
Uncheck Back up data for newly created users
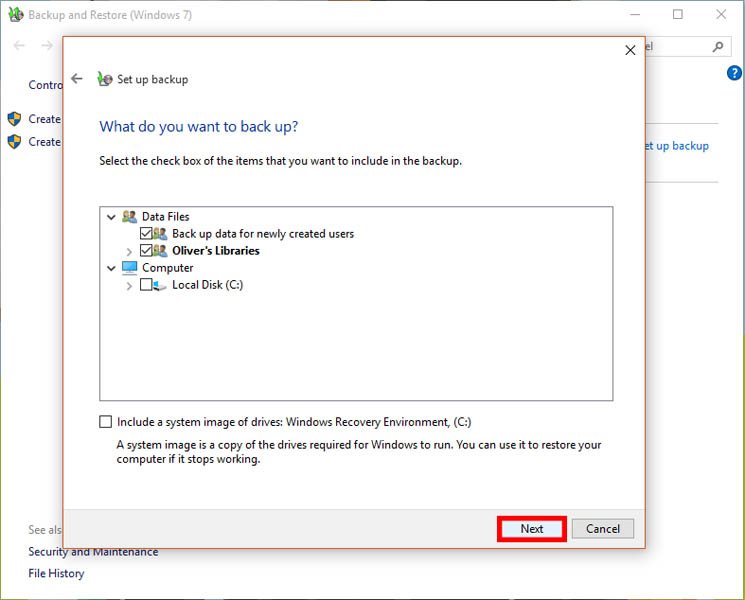click(x=146, y=234)
